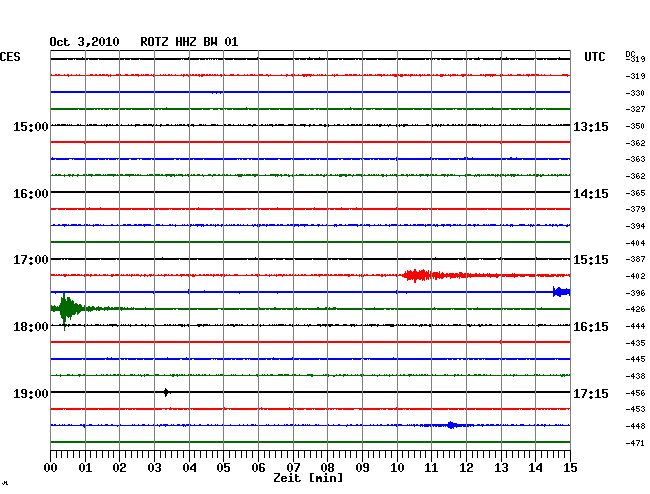Screen dimensions: 650x494
Task: Click the 13:15 UTC time label
Action: point(591,127)
